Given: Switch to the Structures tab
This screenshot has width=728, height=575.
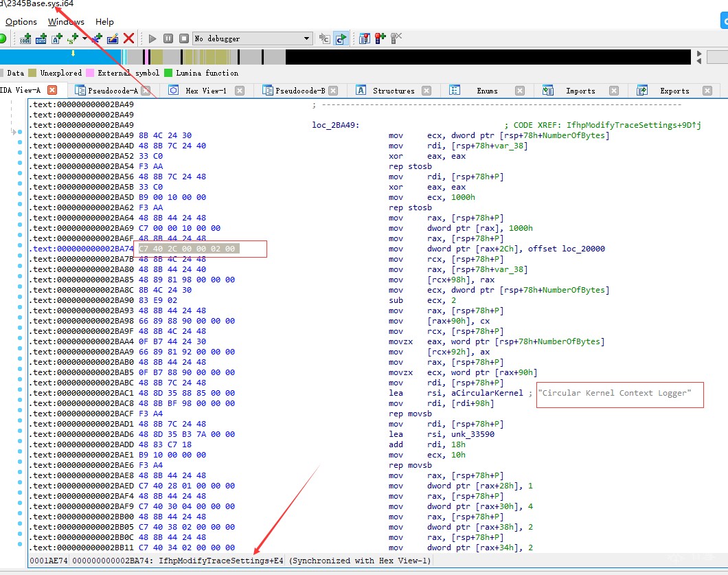Looking at the screenshot, I should coord(394,91).
